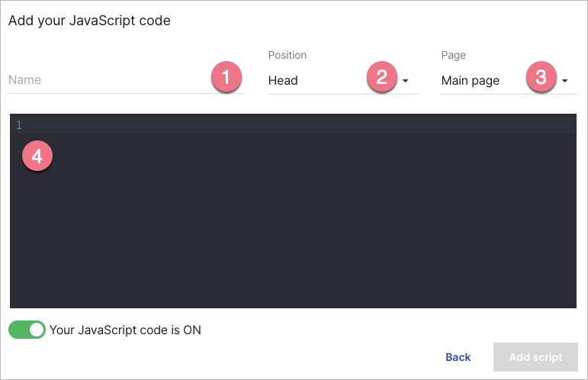Click the red number 3 badge
The width and height of the screenshot is (588, 380).
[x=541, y=78]
